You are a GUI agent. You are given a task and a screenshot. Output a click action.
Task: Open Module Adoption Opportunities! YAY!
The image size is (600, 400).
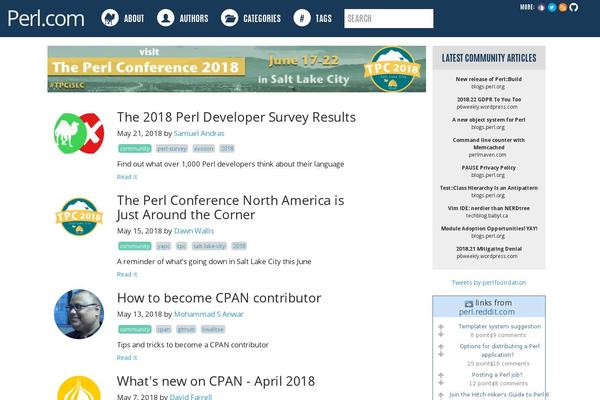click(x=489, y=229)
